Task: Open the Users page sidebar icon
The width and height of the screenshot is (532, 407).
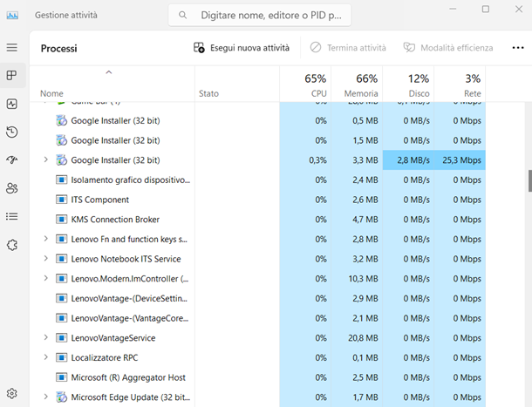Action: coord(12,188)
